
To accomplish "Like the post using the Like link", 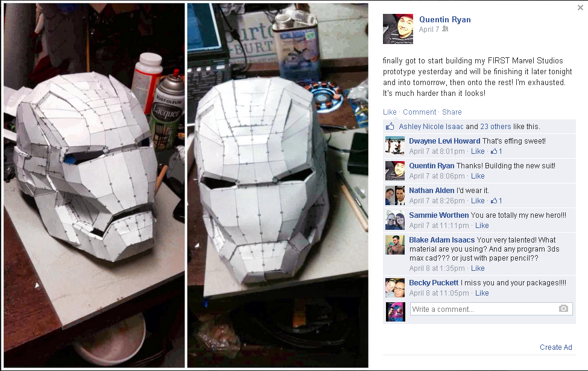I will point(390,112).
